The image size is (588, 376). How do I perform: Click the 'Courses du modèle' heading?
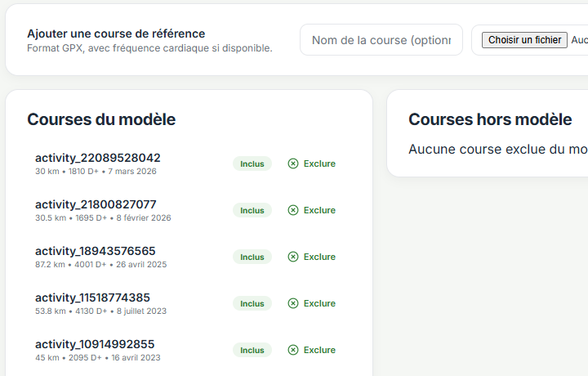tap(101, 119)
